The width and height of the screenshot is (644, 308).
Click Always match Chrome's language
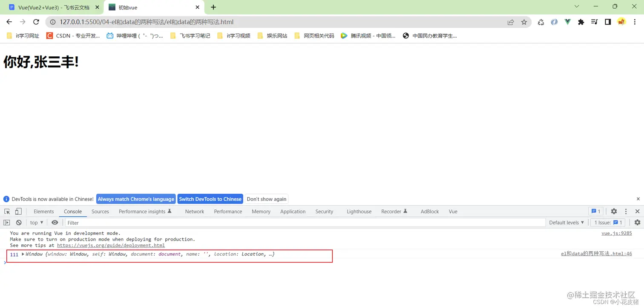[136, 199]
